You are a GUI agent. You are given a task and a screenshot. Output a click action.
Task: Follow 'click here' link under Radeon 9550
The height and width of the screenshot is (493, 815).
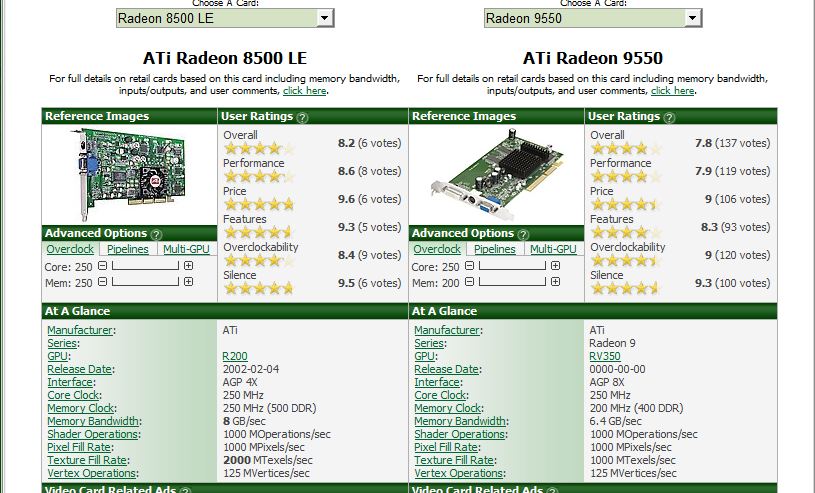click(673, 90)
